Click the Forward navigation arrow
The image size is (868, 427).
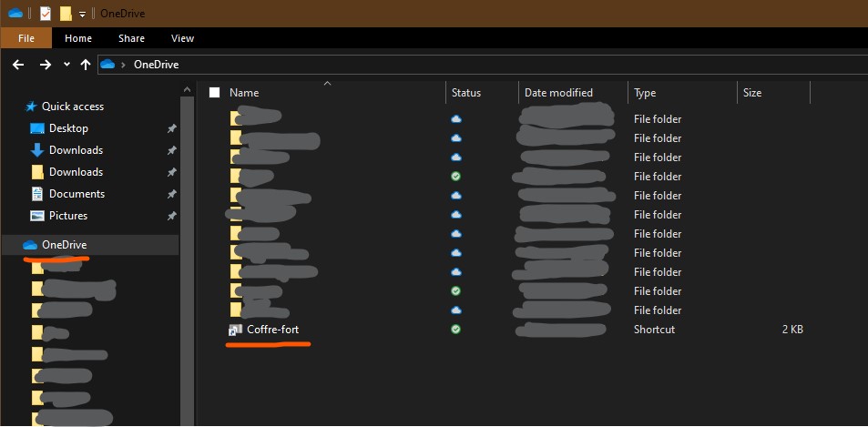(x=45, y=65)
